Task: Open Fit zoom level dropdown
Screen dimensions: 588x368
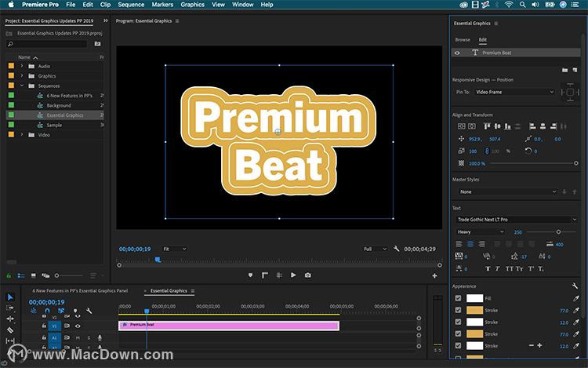Action: (x=174, y=249)
